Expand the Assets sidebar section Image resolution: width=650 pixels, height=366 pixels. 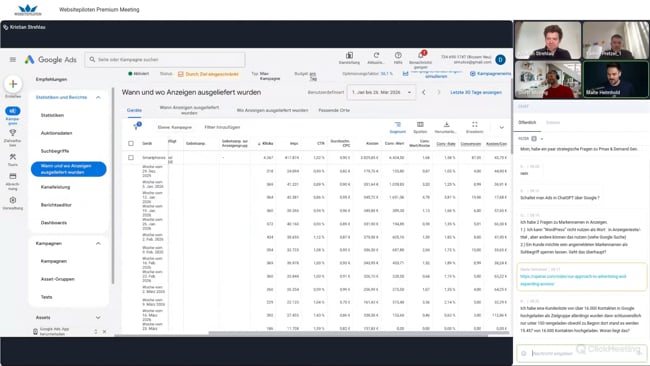pyautogui.click(x=98, y=318)
